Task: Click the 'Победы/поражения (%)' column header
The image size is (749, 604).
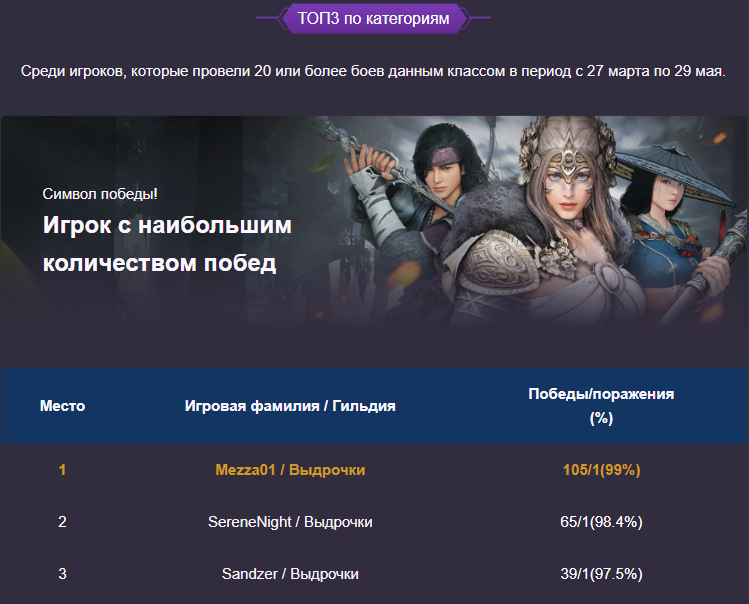Action: (601, 406)
